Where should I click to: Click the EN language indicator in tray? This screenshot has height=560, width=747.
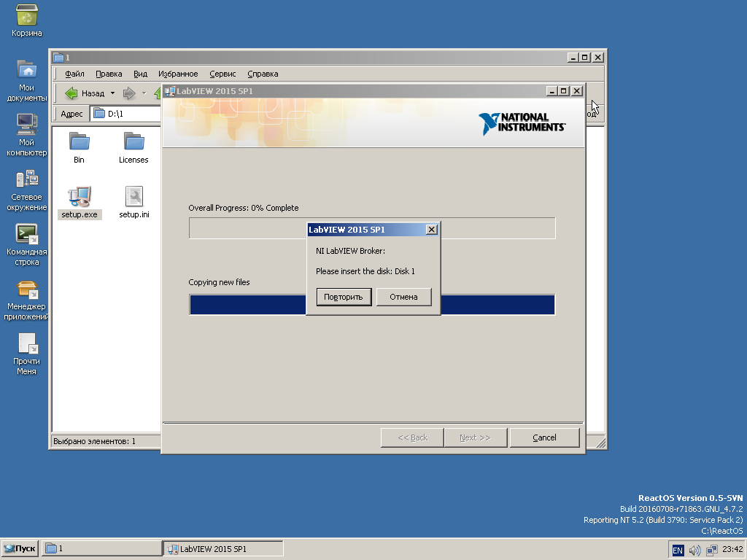click(678, 551)
